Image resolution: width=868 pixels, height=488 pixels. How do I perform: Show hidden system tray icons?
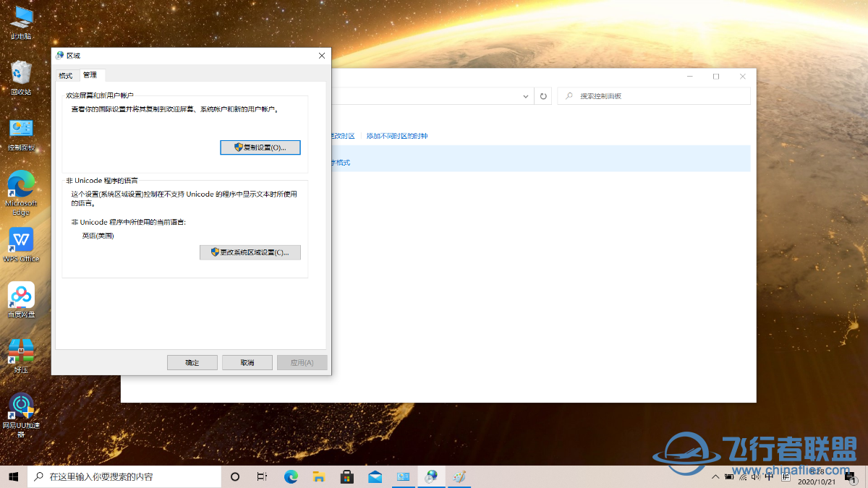716,476
